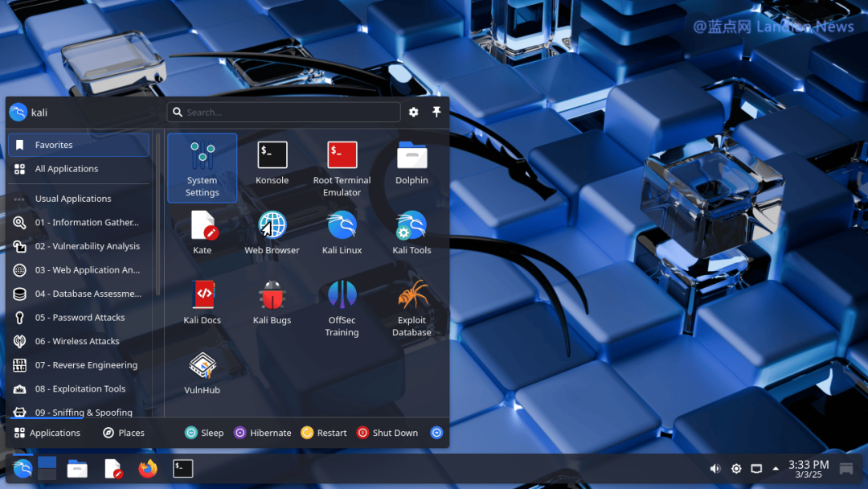This screenshot has width=868, height=489.
Task: Click the Restart button
Action: pos(324,433)
